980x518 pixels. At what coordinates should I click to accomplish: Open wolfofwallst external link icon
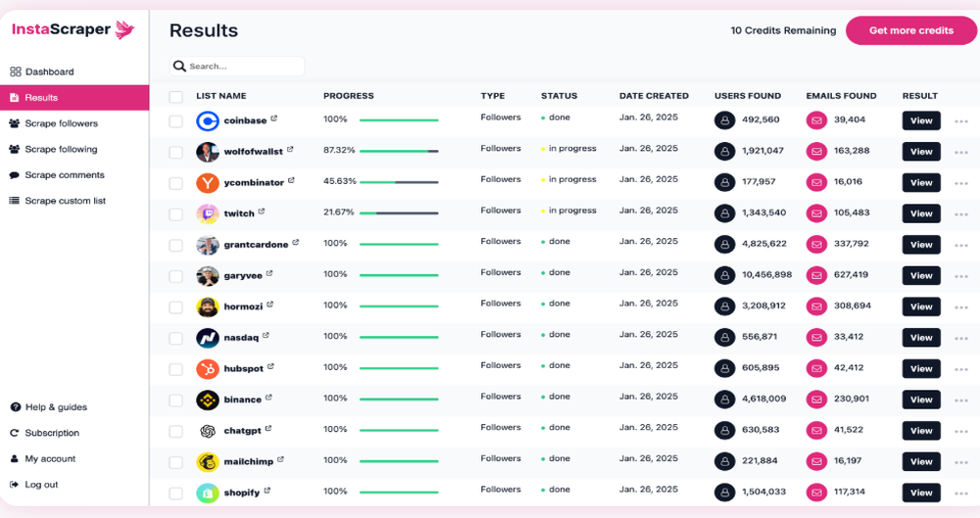click(x=290, y=150)
